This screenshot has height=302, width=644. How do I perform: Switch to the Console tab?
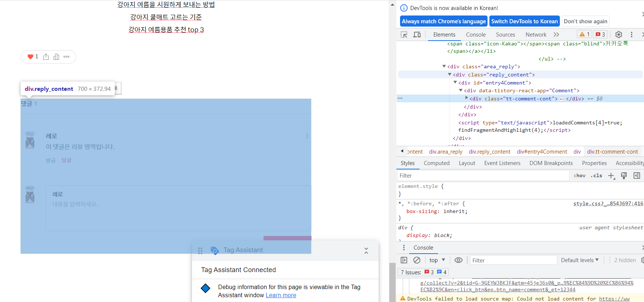(476, 35)
